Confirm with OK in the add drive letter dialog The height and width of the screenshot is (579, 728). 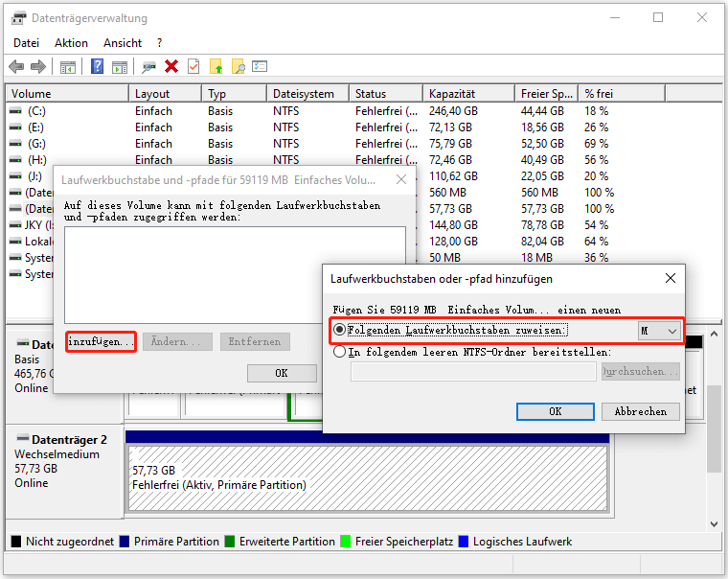[x=555, y=411]
